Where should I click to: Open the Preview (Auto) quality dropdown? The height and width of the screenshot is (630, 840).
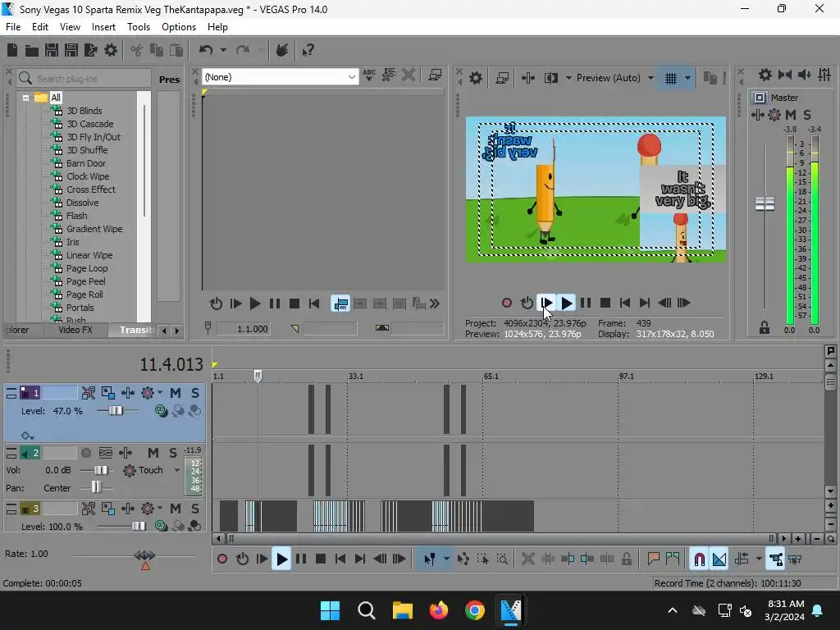point(651,78)
